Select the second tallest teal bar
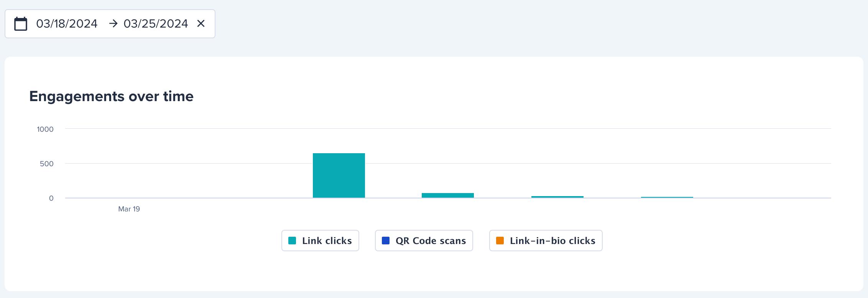 tap(448, 195)
